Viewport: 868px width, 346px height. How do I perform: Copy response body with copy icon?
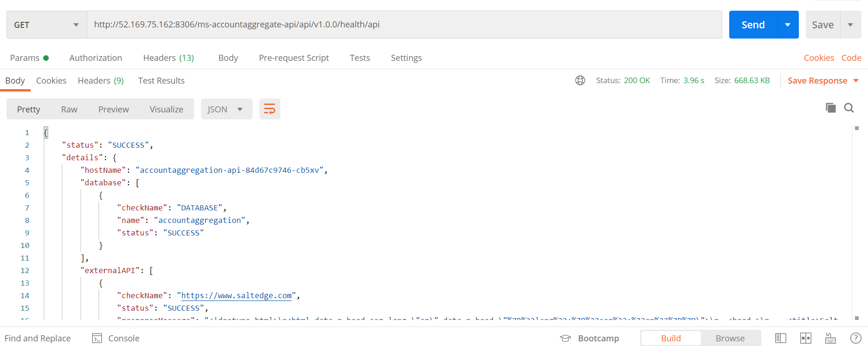[830, 108]
